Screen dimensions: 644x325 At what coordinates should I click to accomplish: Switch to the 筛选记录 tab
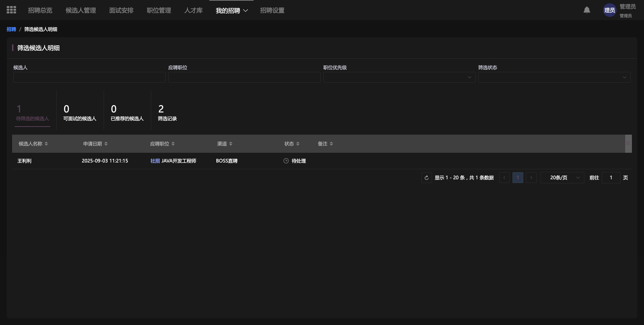(167, 112)
